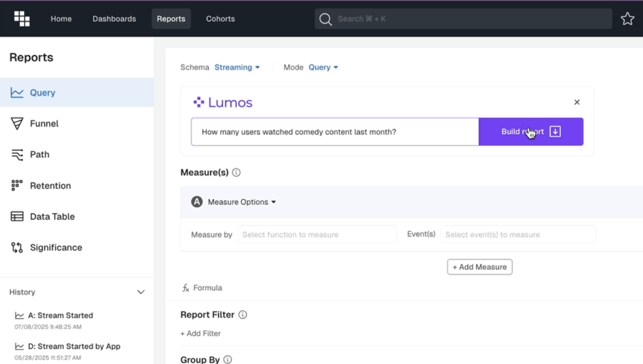The width and height of the screenshot is (643, 364).
Task: Open D: Stream Started by App history entry
Action: pyautogui.click(x=74, y=346)
